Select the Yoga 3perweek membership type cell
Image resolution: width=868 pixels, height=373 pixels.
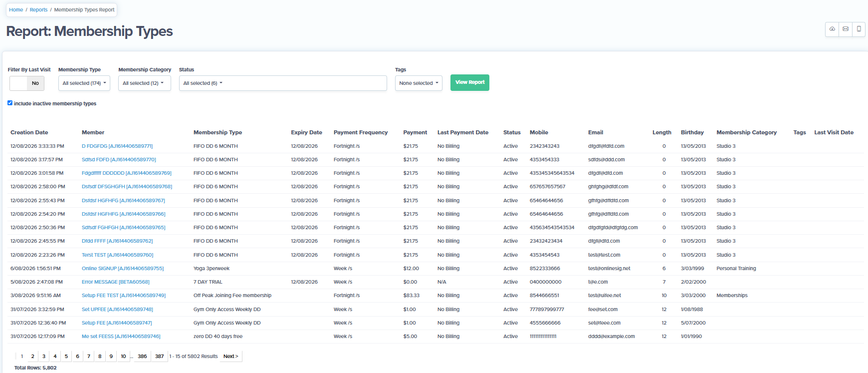(212, 269)
